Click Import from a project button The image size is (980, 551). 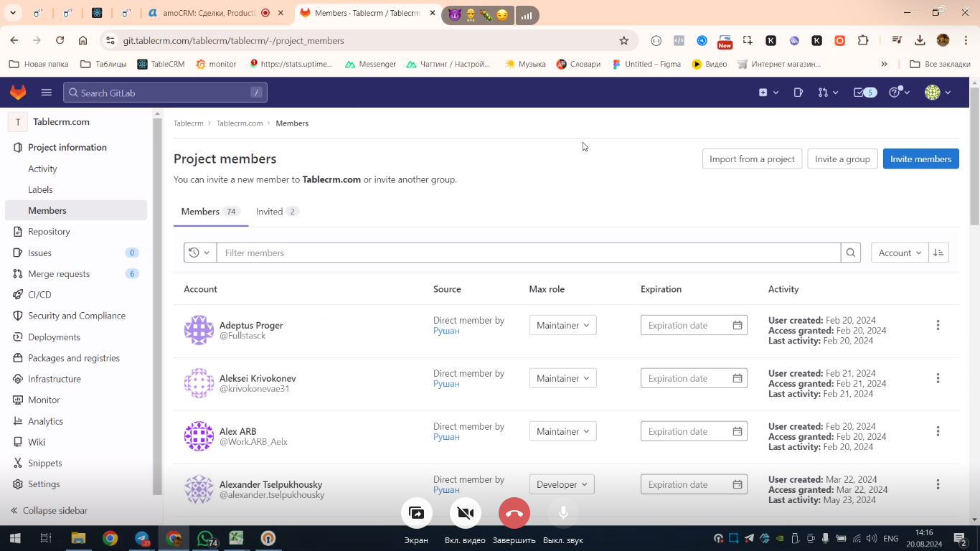[752, 159]
